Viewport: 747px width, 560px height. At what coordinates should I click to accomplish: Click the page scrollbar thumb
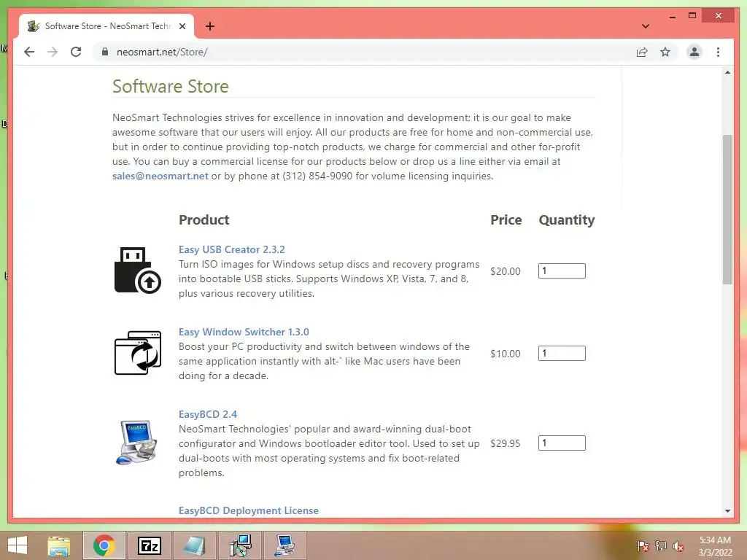[727, 209]
